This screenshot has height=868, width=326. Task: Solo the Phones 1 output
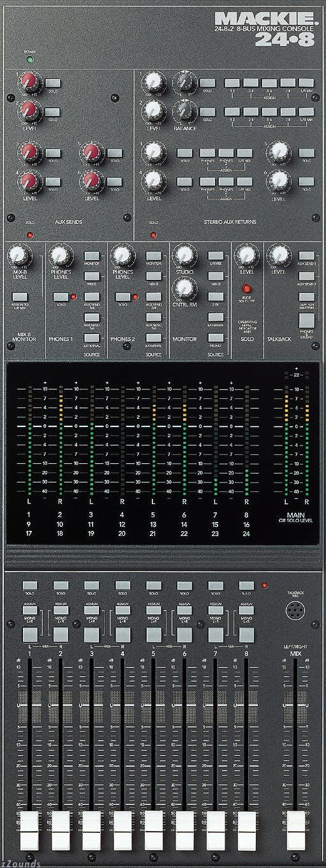pos(61,296)
